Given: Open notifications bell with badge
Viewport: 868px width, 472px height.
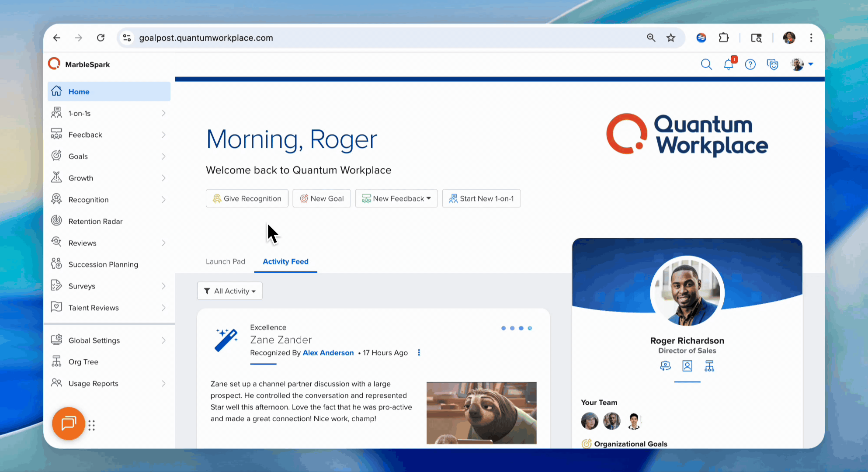Looking at the screenshot, I should 729,64.
